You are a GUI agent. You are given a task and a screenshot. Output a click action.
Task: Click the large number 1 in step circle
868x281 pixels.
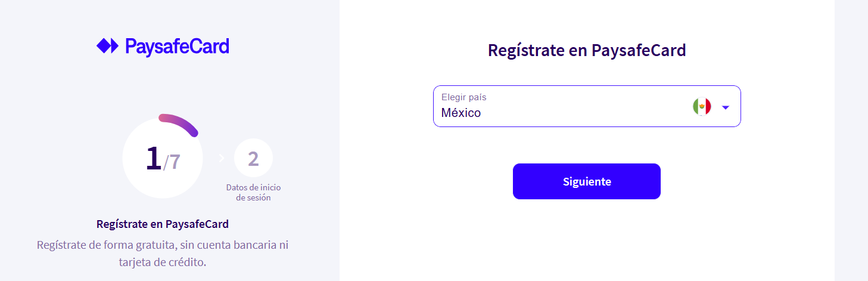click(x=153, y=158)
